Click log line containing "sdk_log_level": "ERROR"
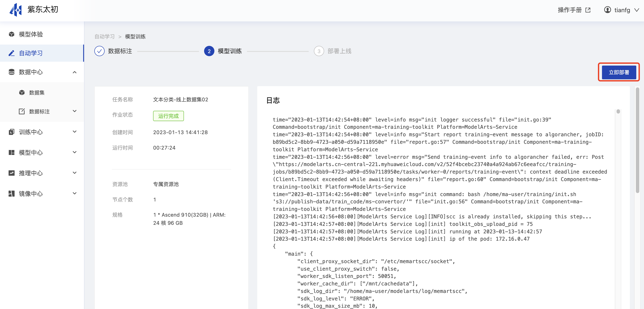Viewport: 644px width, 309px height. pos(336,298)
